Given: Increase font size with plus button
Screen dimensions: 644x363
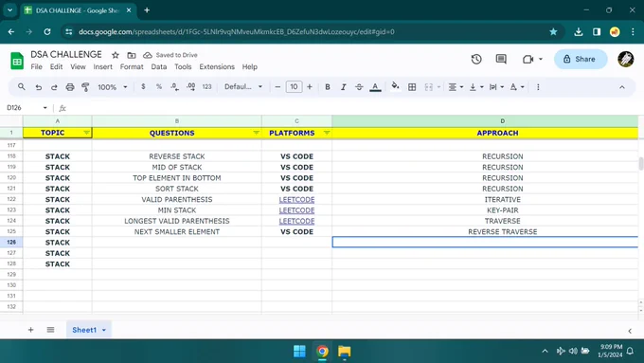Looking at the screenshot, I should pos(310,87).
